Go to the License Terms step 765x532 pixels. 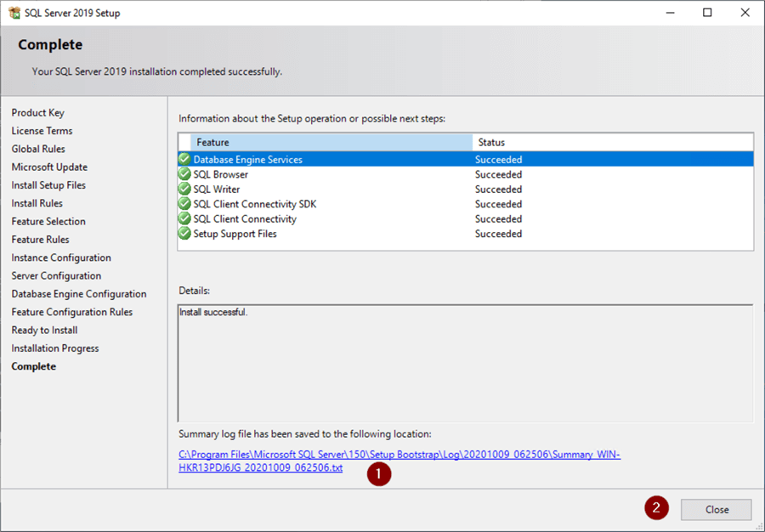point(42,131)
